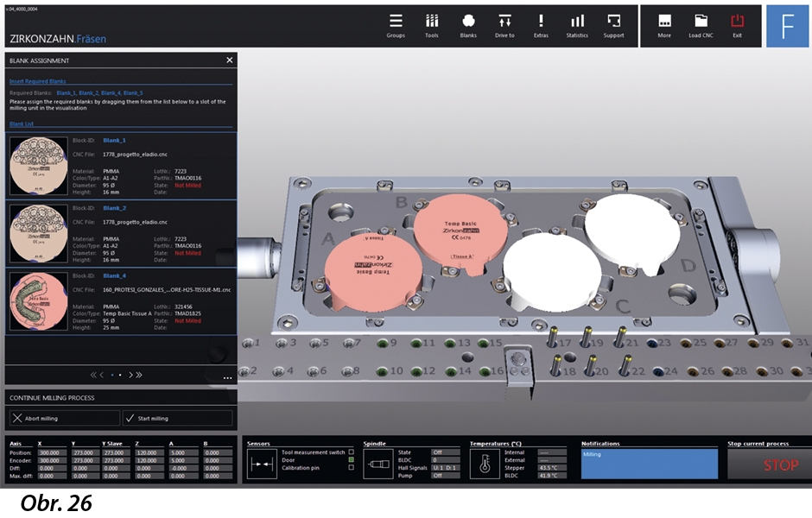Click the Temperatures thermometer icon
Viewport: 812px width, 518px height.
tap(485, 464)
